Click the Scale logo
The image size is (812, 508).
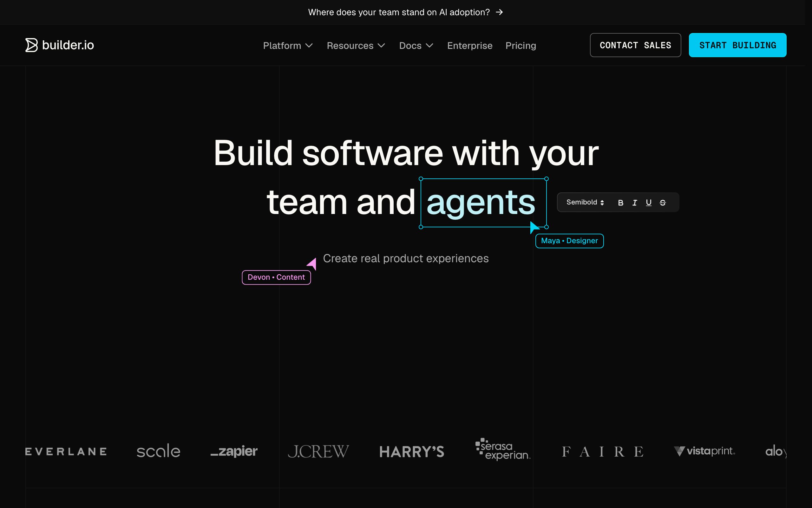point(158,451)
